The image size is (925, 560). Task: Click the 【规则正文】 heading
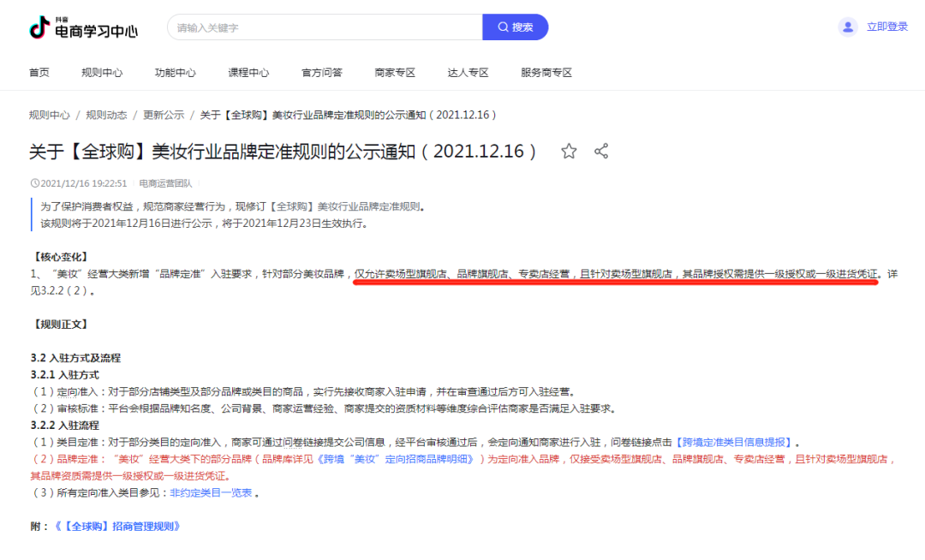tap(60, 325)
